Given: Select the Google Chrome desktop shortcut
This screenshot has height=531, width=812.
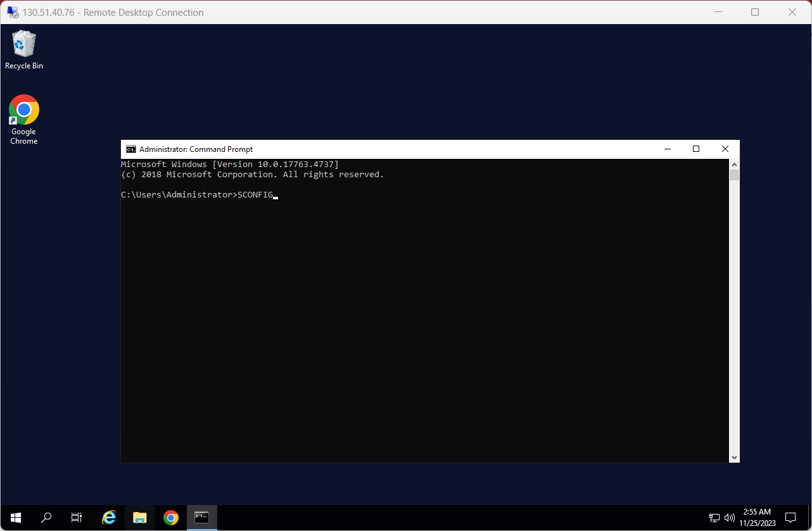Looking at the screenshot, I should point(24,120).
